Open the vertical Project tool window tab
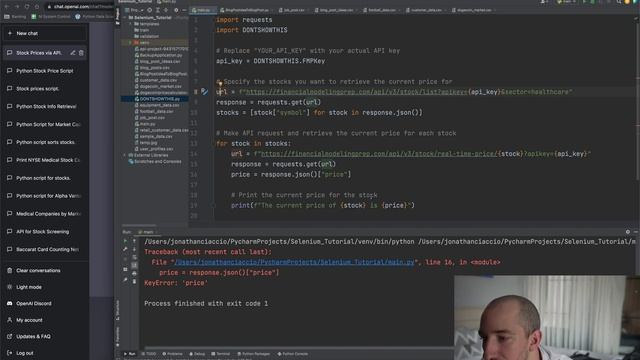This screenshot has width=640, height=360. click(x=118, y=16)
